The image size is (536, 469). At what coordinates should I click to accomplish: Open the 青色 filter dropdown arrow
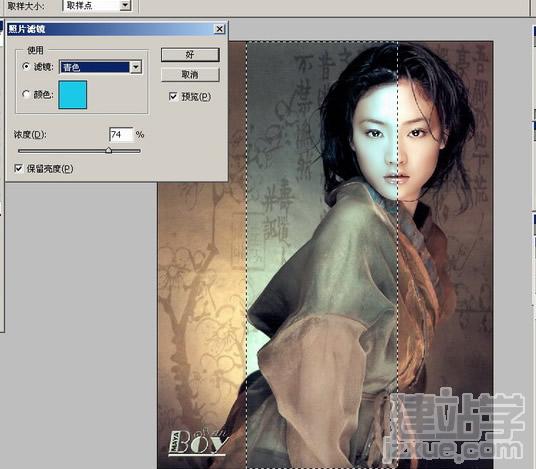pos(136,67)
